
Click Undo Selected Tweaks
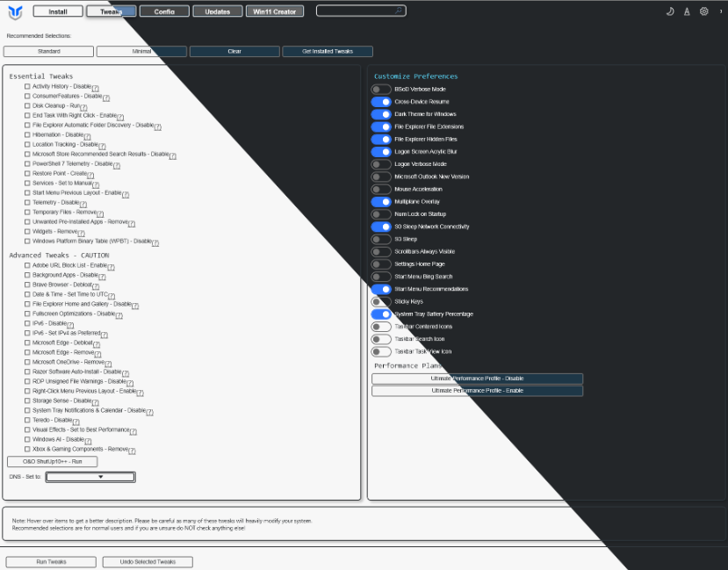pyautogui.click(x=148, y=562)
